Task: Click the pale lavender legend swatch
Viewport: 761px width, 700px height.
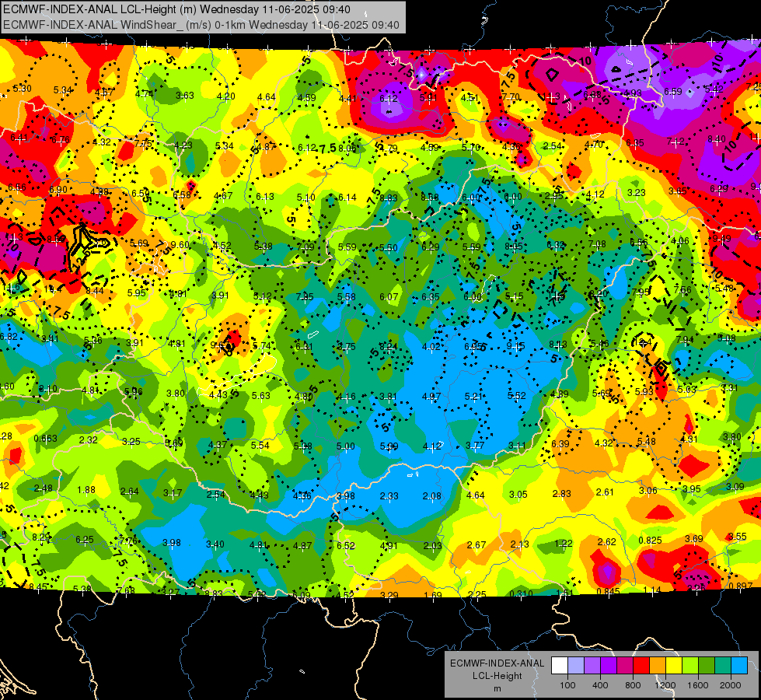Action: pos(576,666)
